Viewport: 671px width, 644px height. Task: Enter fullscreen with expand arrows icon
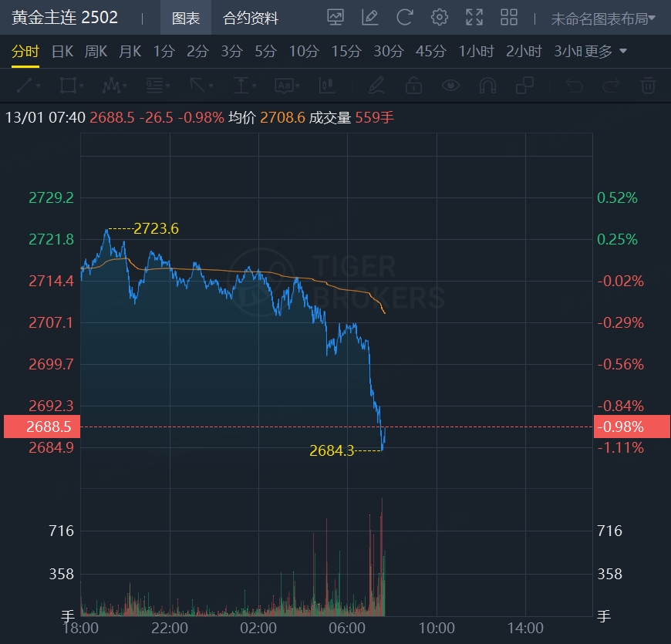474,17
